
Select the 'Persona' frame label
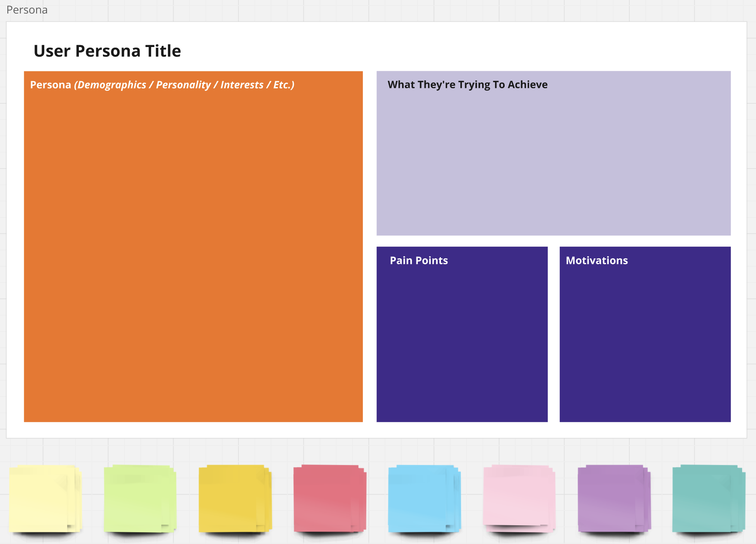[x=27, y=10]
